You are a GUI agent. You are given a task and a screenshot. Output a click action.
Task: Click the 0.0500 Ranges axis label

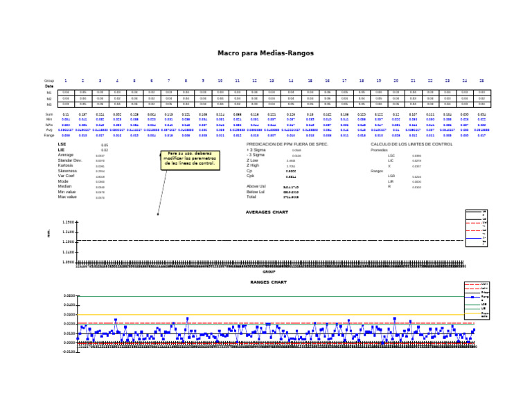click(69, 296)
